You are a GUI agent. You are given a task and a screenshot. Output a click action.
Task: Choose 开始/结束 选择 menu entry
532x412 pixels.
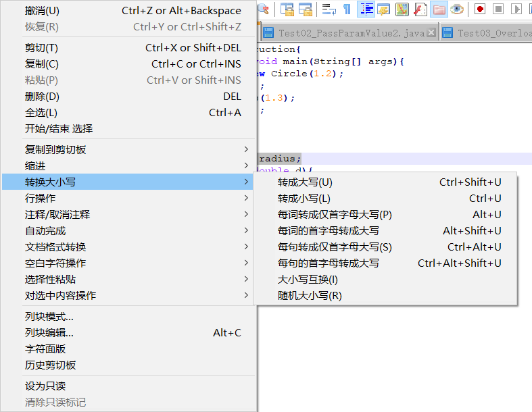point(128,129)
